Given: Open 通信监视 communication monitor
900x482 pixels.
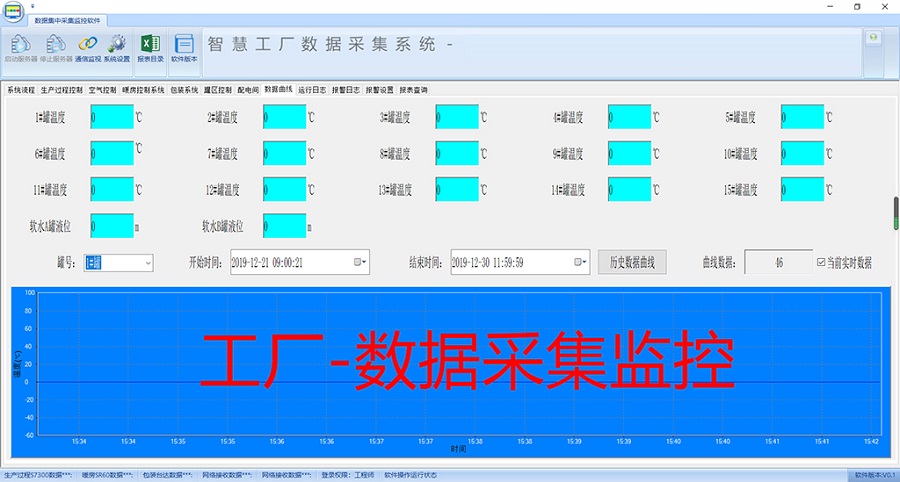Looking at the screenshot, I should [x=88, y=47].
